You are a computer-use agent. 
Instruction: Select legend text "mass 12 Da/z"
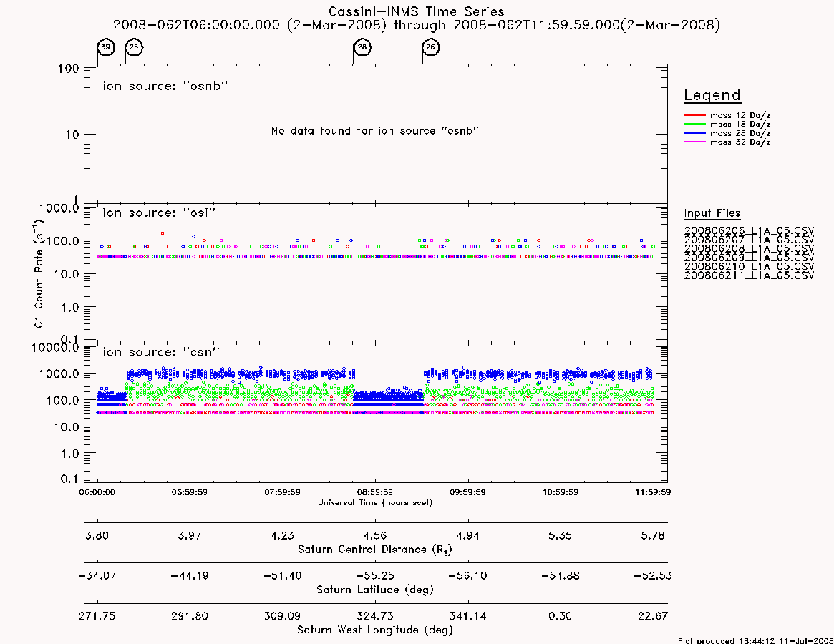(x=740, y=115)
